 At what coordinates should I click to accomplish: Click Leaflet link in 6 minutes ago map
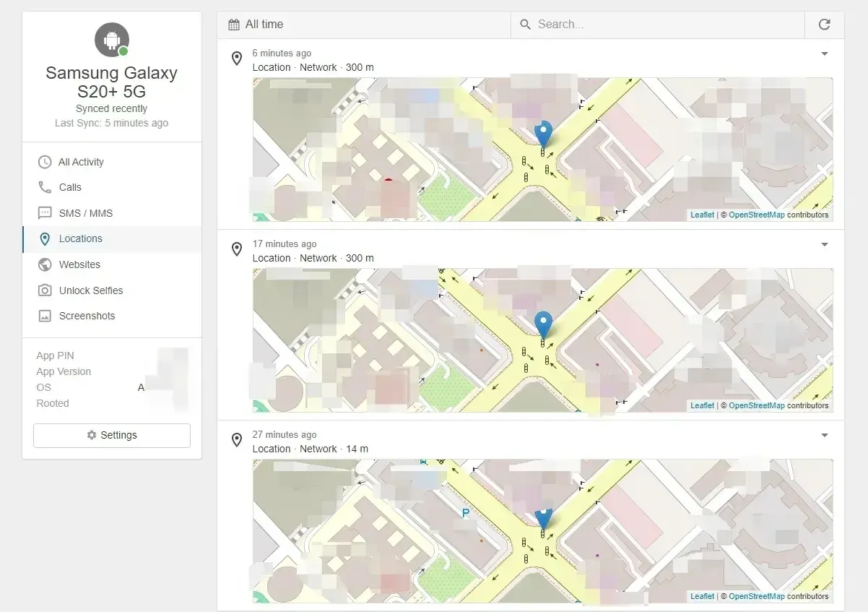(x=702, y=215)
